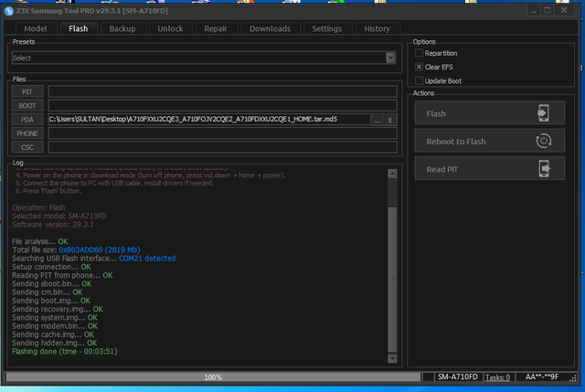The height and width of the screenshot is (392, 585).
Task: Click the PHONE file path field
Action: pos(222,133)
